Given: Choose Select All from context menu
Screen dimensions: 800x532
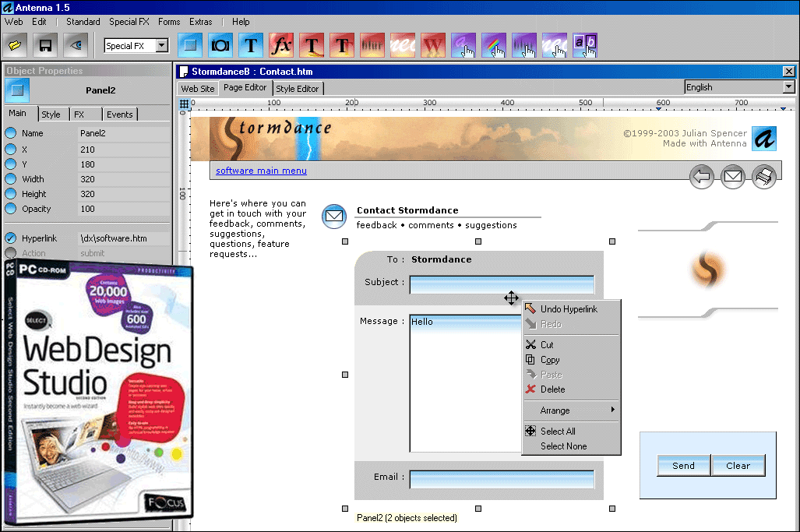Looking at the screenshot, I should (x=572, y=431).
